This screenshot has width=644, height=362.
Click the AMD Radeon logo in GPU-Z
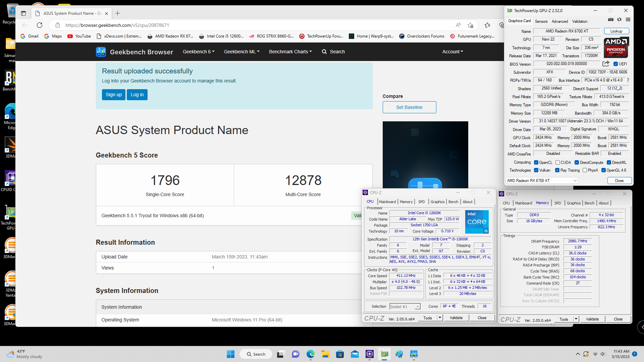point(616,47)
